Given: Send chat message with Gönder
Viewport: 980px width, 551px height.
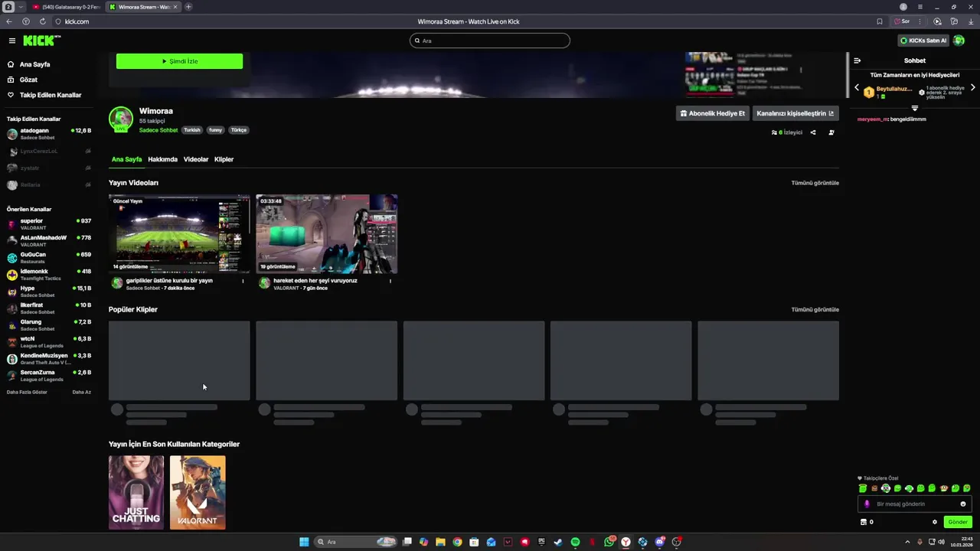Looking at the screenshot, I should 958,522.
